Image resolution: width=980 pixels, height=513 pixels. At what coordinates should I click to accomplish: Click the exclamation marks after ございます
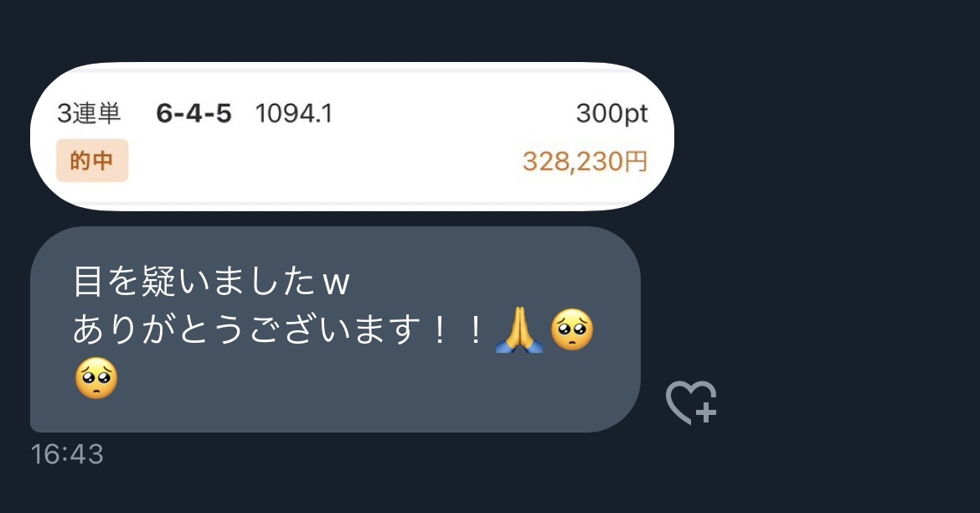pos(456,329)
